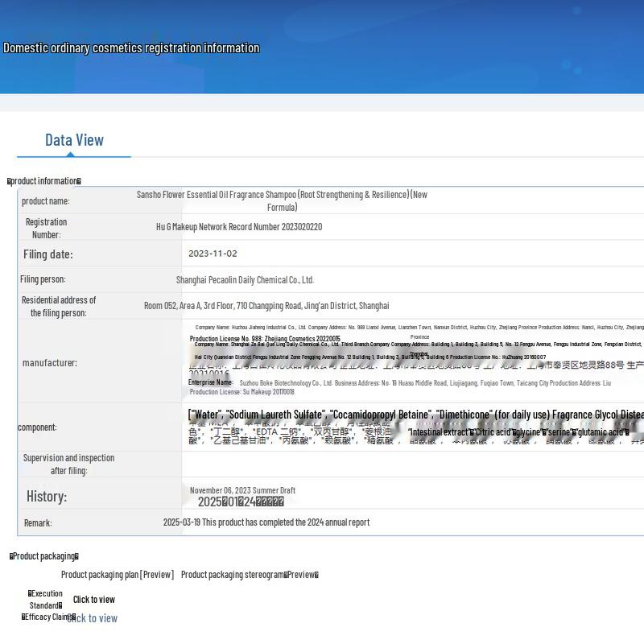Click the 'Execution Standard' label
This screenshot has height=644, width=644.
click(x=45, y=600)
